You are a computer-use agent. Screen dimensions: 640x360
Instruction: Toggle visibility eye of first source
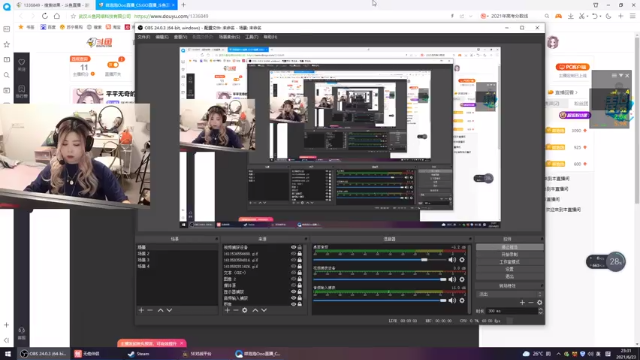(293, 247)
